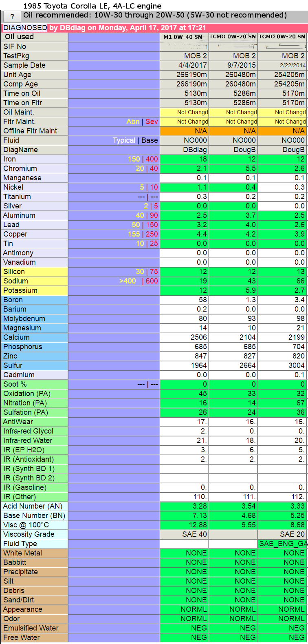Click the Viscosity Grade "SAE 40" cell

(x=184, y=534)
